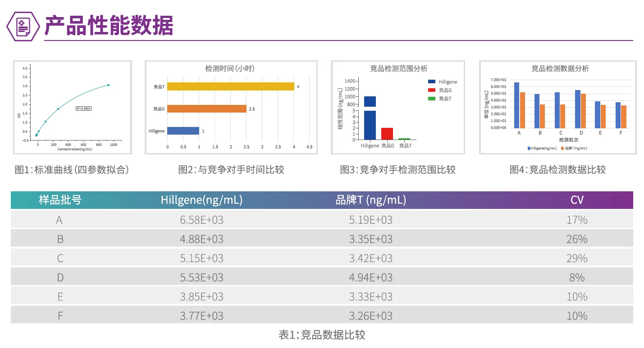Click the yellow 竞品T bar in time chart
Viewport: 644px width, 348px height.
point(231,86)
